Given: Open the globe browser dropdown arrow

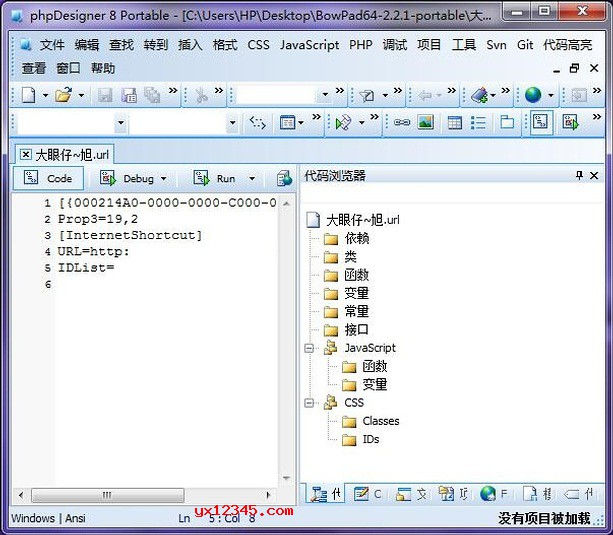Looking at the screenshot, I should coord(551,95).
